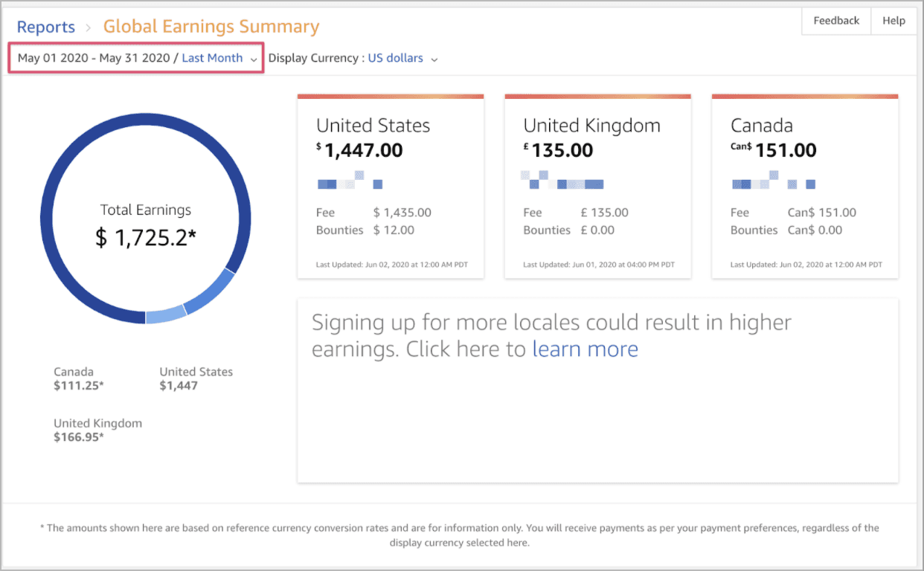Follow the learn more link
Viewport: 924px width, 571px height.
585,349
